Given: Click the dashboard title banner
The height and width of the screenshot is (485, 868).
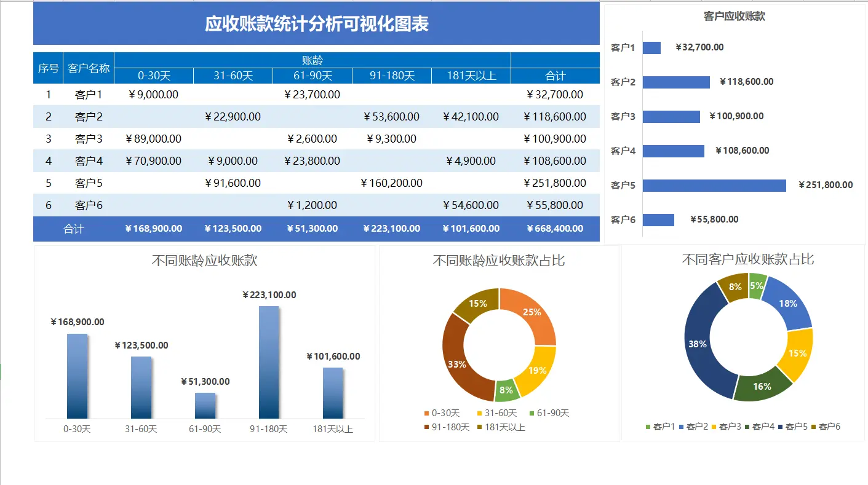Looking at the screenshot, I should tap(316, 24).
